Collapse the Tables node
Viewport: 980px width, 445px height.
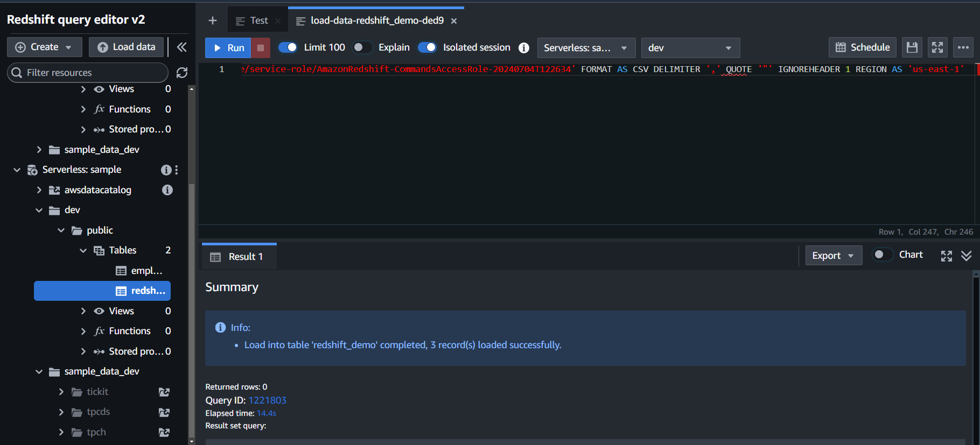(x=83, y=251)
